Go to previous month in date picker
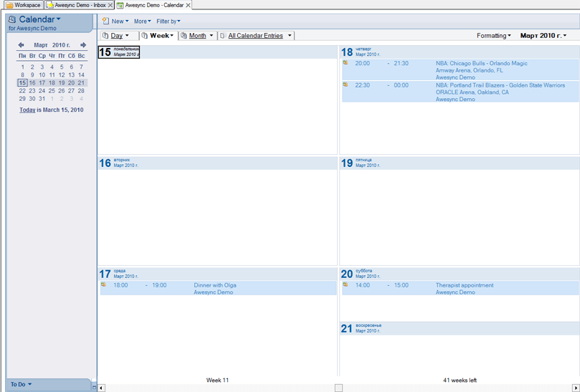Viewport: 580px width, 392px height. coord(21,45)
